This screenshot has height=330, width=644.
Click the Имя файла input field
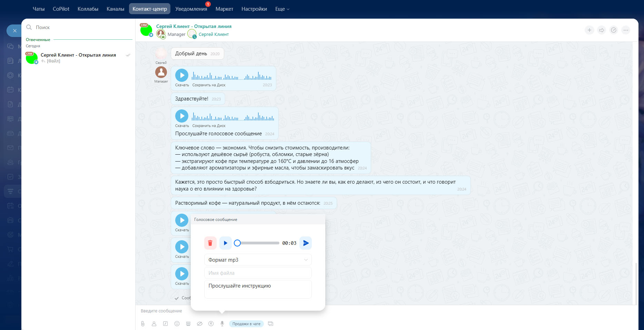(x=258, y=273)
